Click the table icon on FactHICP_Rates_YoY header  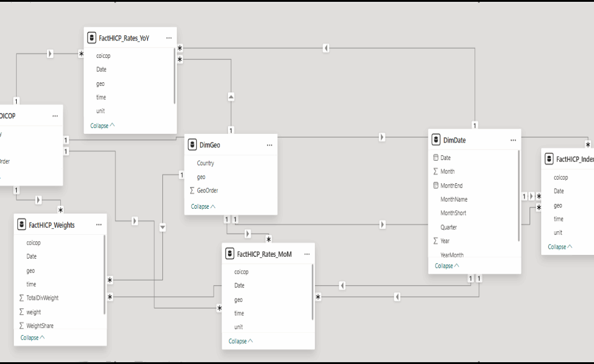(92, 38)
